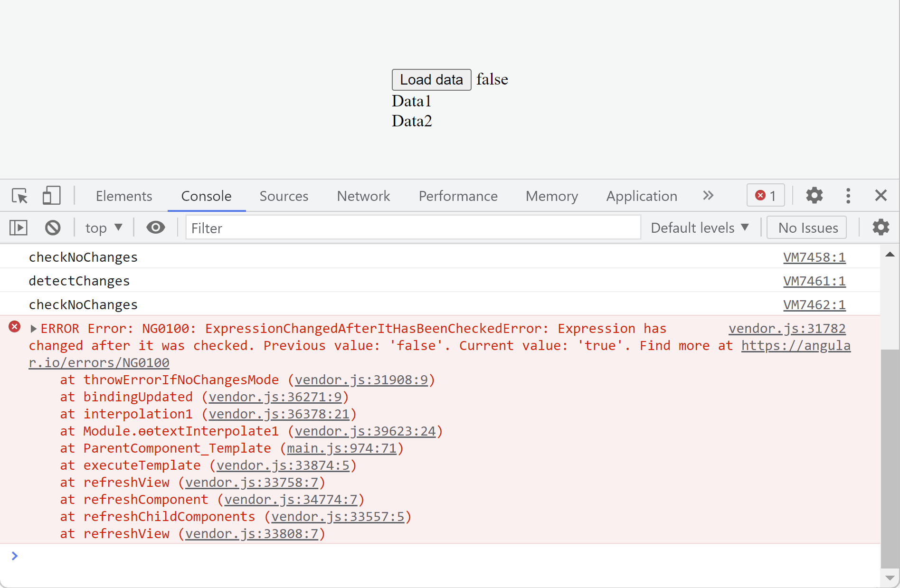Open vendor.js:34774:7 refreshComponent link

tap(291, 499)
